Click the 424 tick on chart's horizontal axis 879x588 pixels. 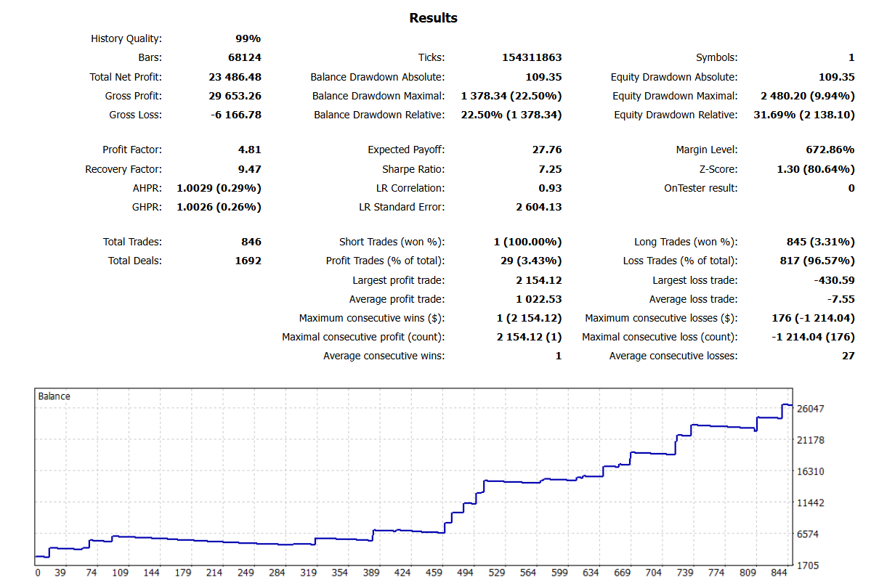402,573
